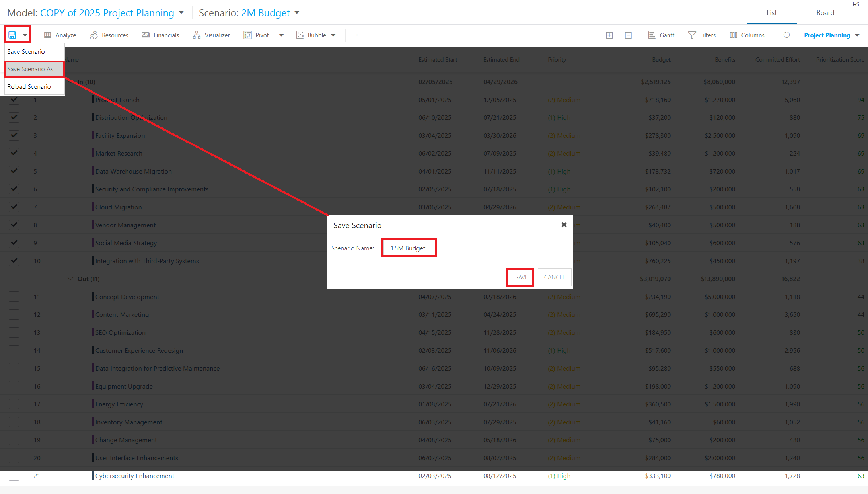Sort by Benefits column header
Screen dimensions: 868x494
(725, 60)
